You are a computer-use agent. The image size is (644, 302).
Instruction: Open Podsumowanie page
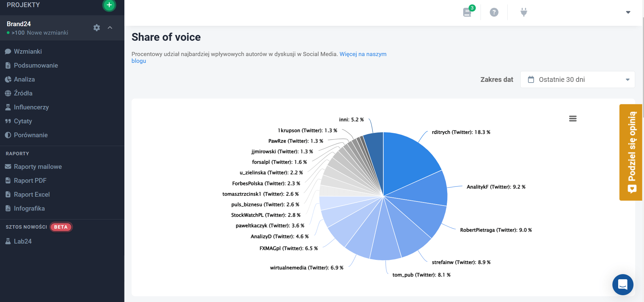pyautogui.click(x=36, y=65)
